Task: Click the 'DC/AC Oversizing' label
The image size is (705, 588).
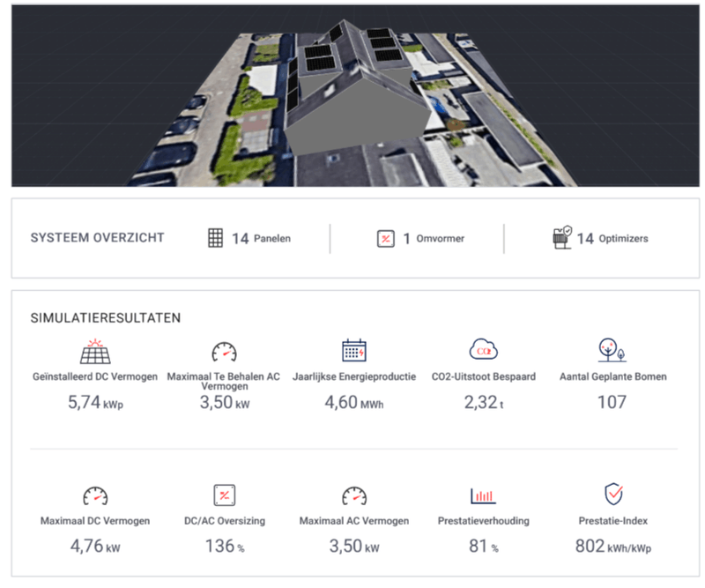Action: click(x=225, y=521)
